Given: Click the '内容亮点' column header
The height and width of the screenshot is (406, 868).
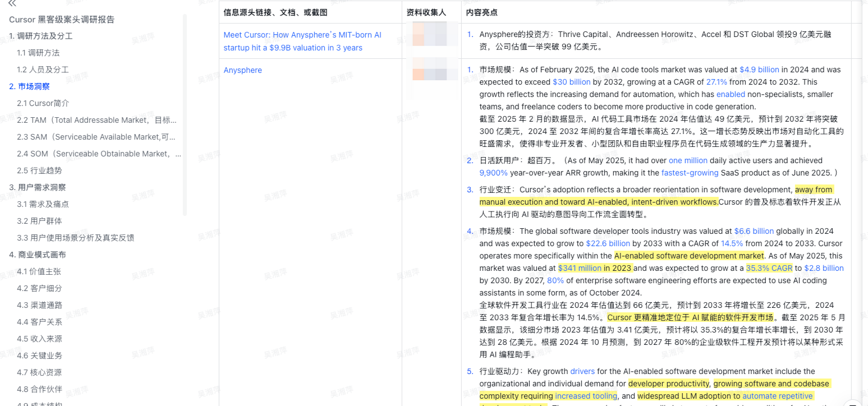Looking at the screenshot, I should [482, 12].
